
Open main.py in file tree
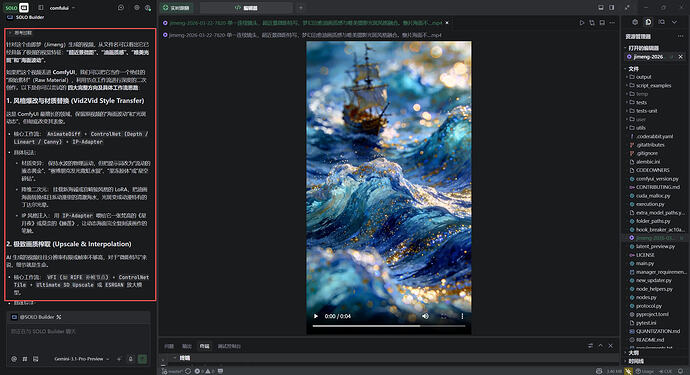coord(645,263)
